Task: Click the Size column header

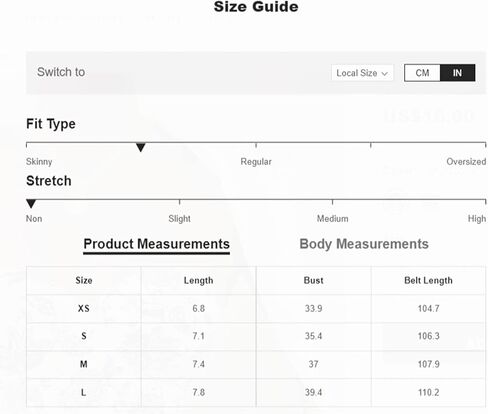Action: (x=84, y=280)
